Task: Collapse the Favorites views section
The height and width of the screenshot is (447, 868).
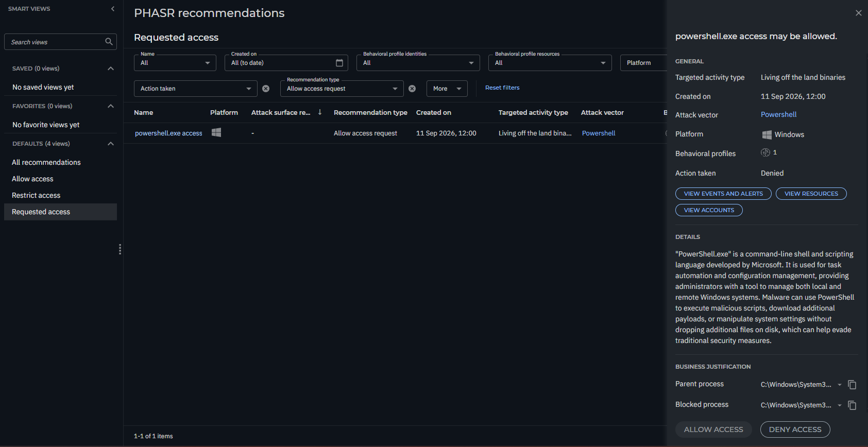Action: [x=110, y=106]
